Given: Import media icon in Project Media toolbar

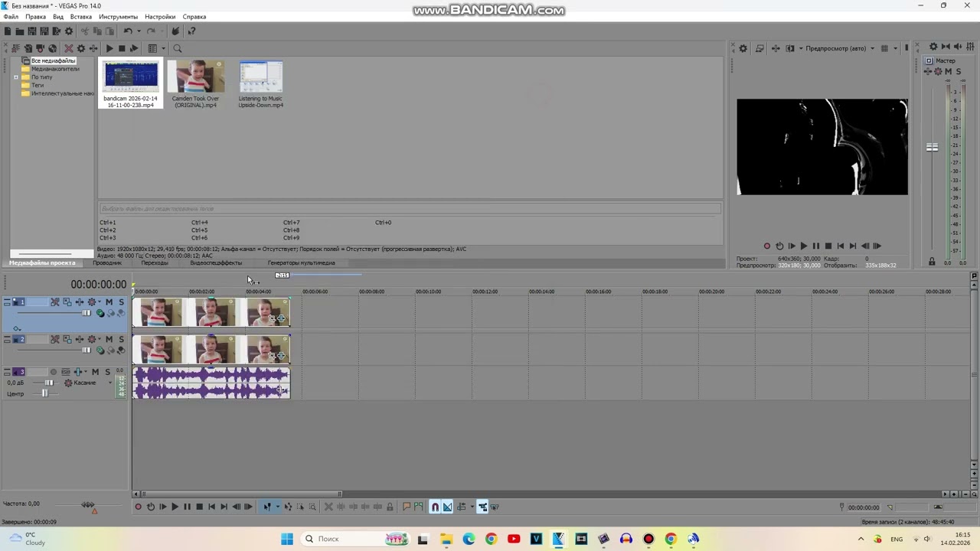Looking at the screenshot, I should point(28,48).
